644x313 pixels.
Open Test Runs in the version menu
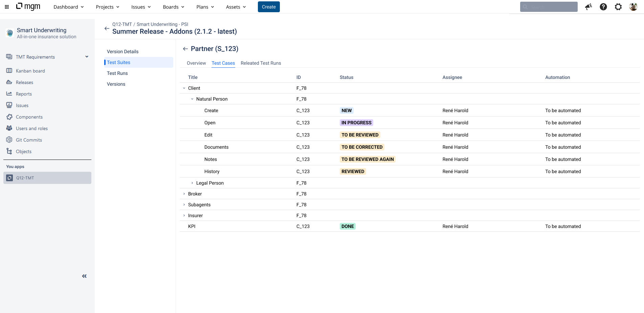point(117,73)
